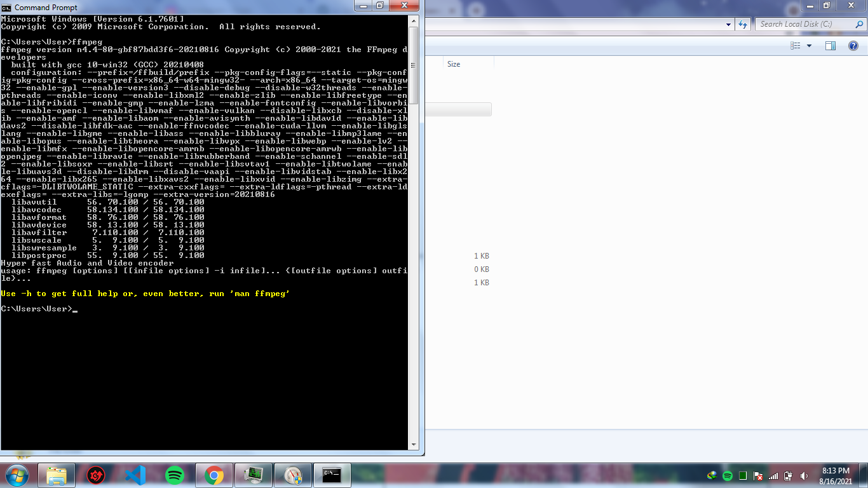Launch Spotify from the taskbar
The height and width of the screenshot is (488, 868).
[175, 475]
